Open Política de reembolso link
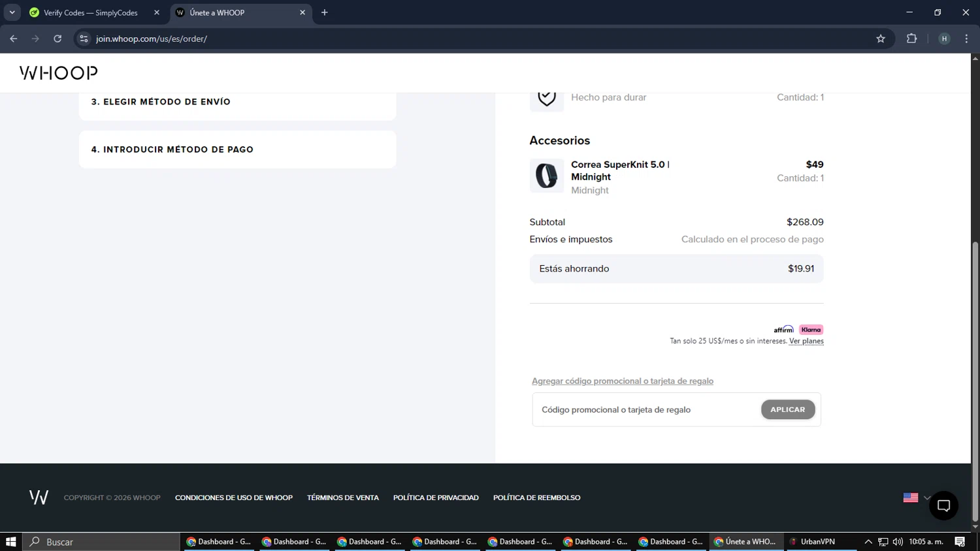The height and width of the screenshot is (551, 980). pyautogui.click(x=537, y=497)
